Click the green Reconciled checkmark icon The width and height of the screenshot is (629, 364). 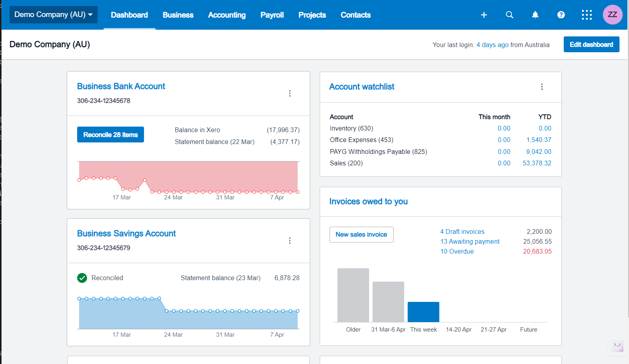[x=82, y=278]
